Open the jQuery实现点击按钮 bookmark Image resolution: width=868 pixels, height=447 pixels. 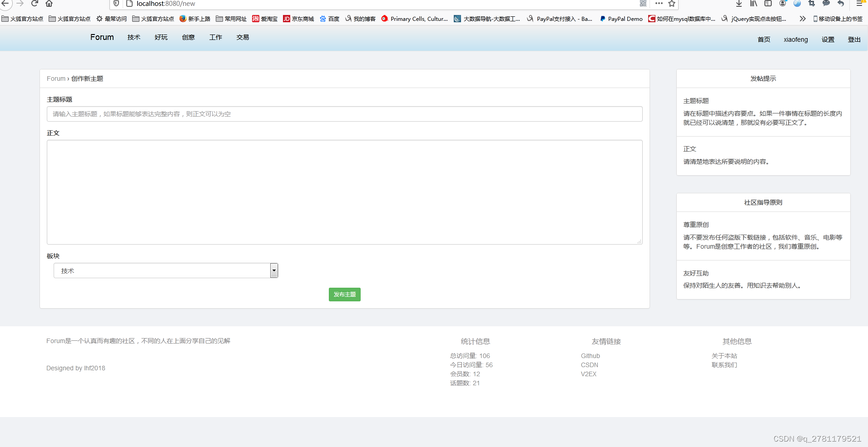754,19
